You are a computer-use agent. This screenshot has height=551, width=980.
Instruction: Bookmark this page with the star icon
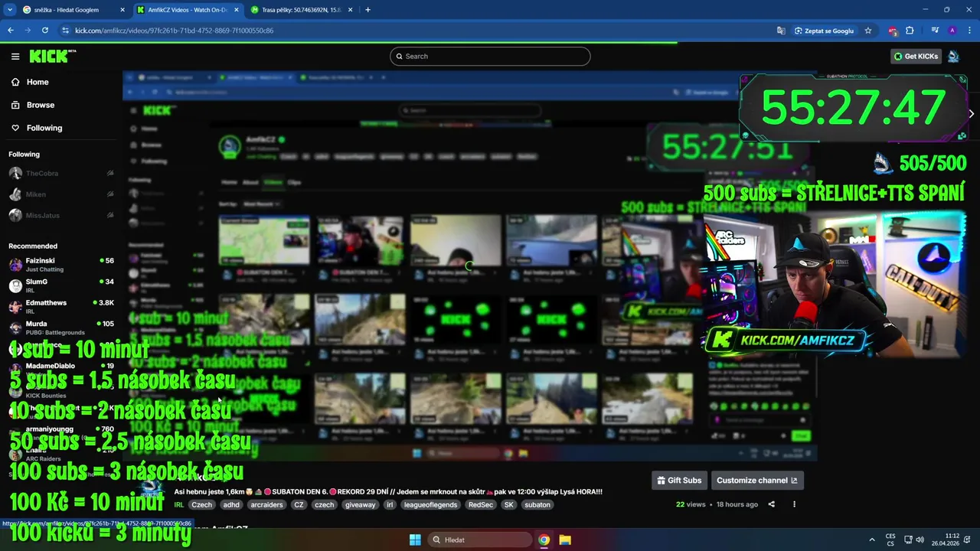click(x=867, y=31)
